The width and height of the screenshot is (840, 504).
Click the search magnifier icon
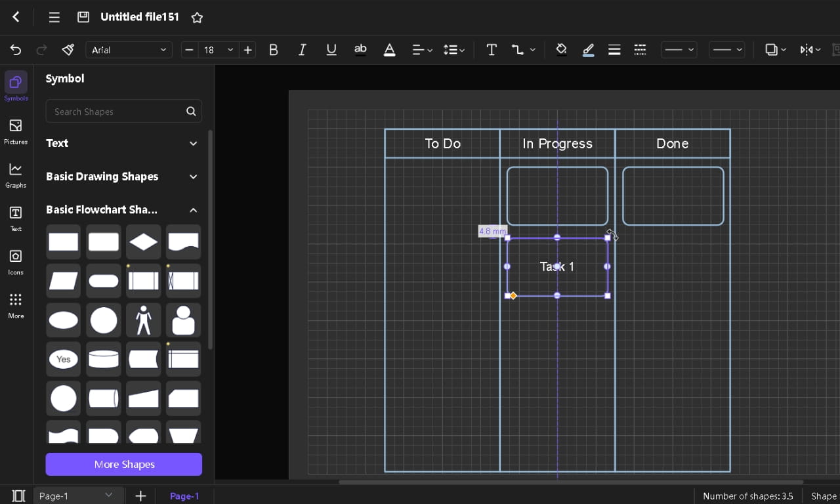tap(191, 112)
